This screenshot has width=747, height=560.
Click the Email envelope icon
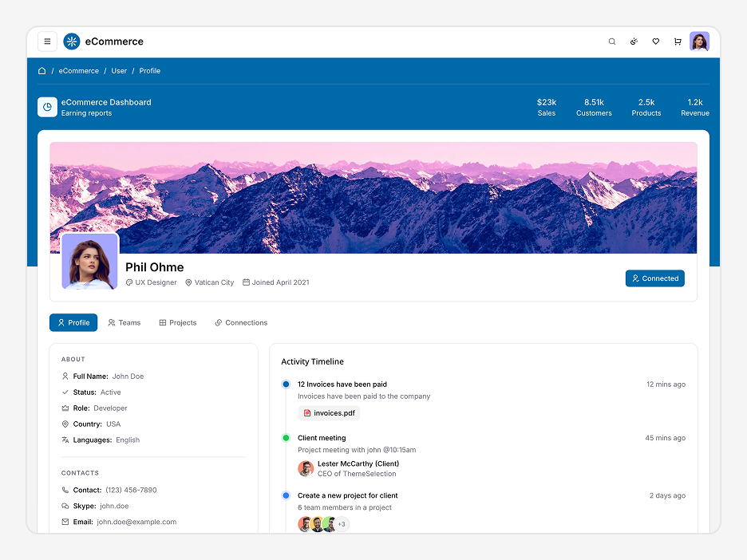point(65,522)
